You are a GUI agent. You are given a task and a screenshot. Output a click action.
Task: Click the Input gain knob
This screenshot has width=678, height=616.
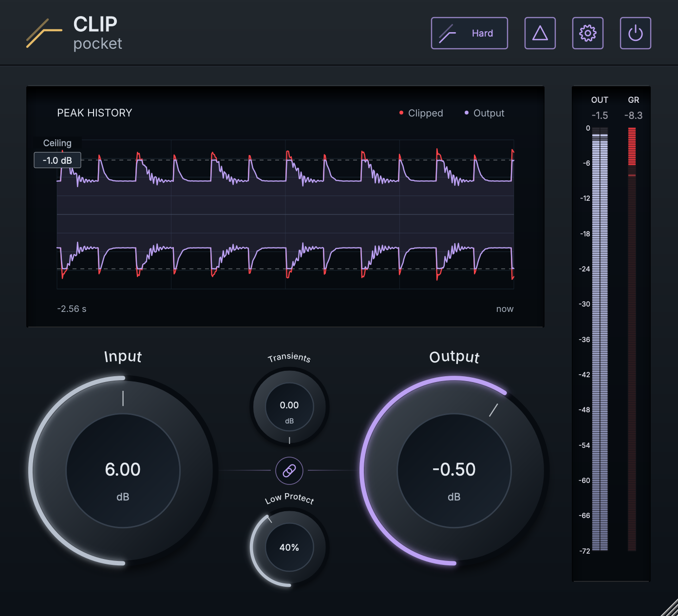pos(123,471)
